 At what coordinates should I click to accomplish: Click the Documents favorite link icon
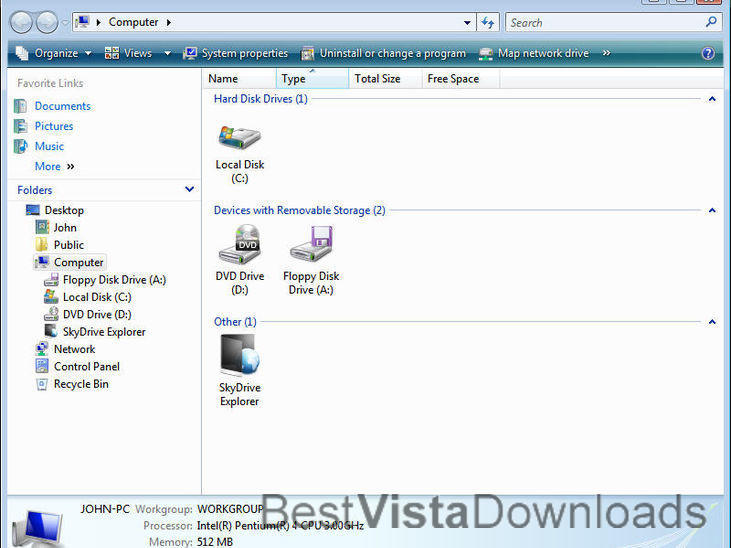point(20,106)
